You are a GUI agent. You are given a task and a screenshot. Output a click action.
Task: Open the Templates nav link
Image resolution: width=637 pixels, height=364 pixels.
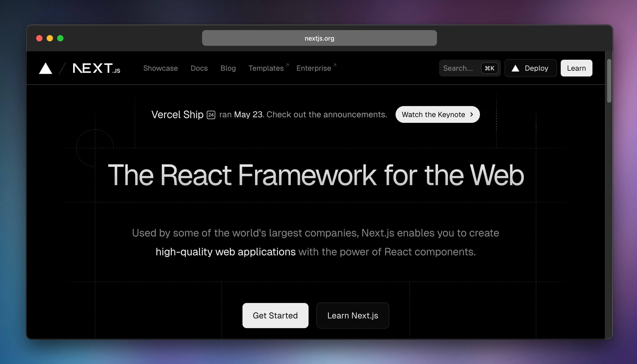266,68
